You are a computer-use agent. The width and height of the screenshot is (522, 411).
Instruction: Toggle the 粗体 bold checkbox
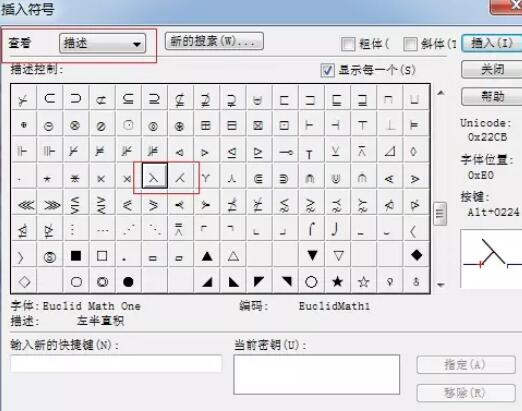348,44
